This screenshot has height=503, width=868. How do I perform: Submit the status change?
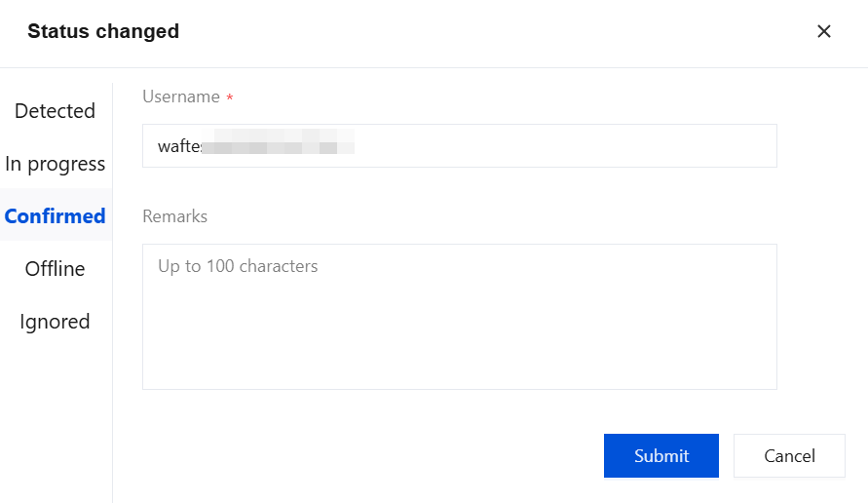[x=660, y=455]
